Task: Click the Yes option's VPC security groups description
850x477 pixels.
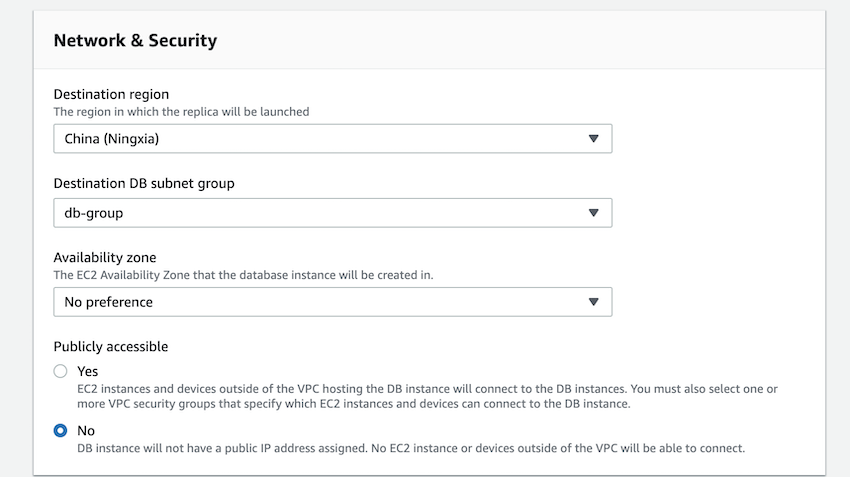Action: (x=427, y=396)
